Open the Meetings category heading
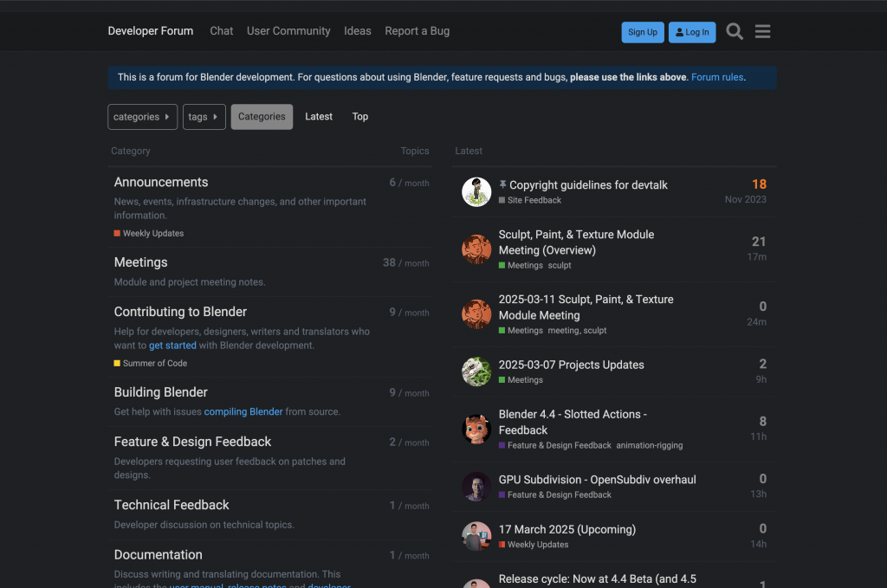 click(x=141, y=262)
